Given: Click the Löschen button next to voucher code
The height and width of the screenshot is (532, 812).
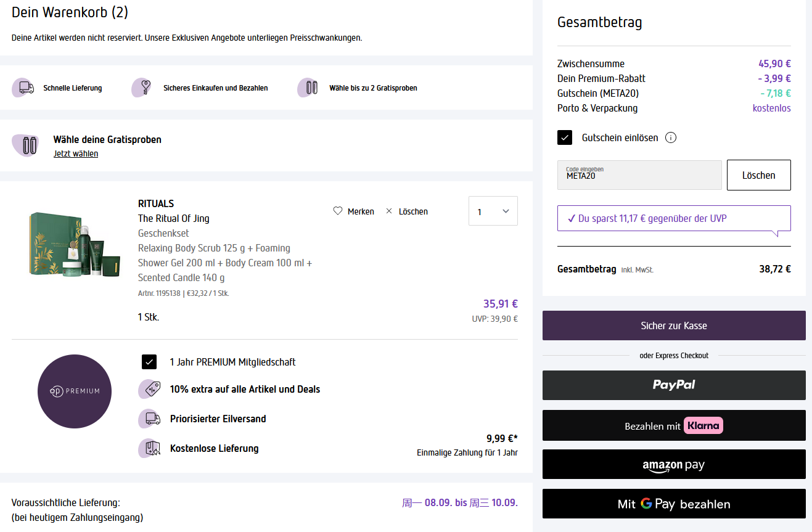Looking at the screenshot, I should coord(758,175).
